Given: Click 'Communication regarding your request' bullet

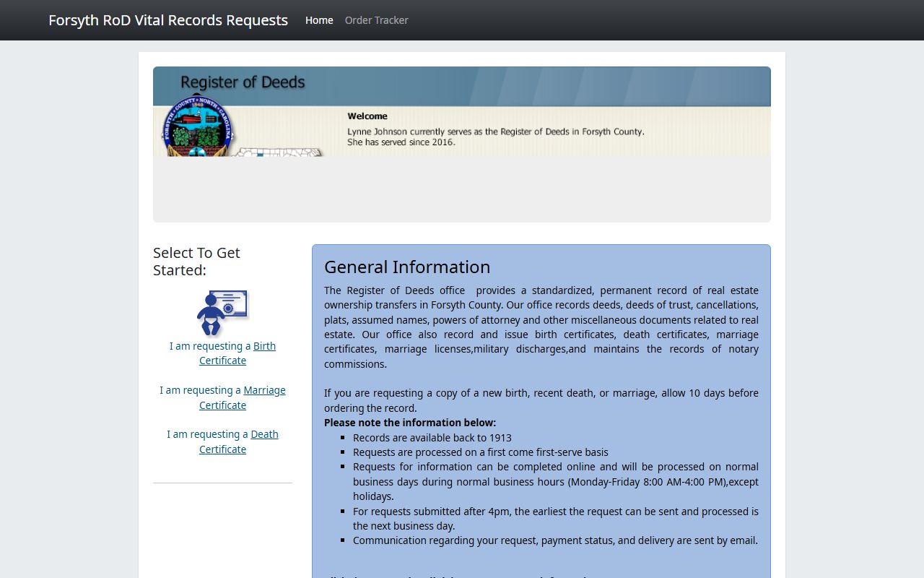Looking at the screenshot, I should click(555, 540).
